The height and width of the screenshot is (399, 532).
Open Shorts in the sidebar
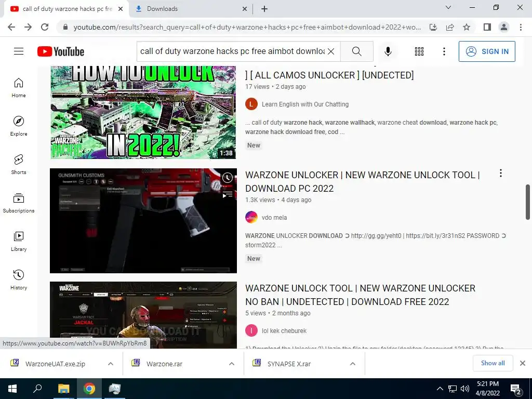(19, 164)
